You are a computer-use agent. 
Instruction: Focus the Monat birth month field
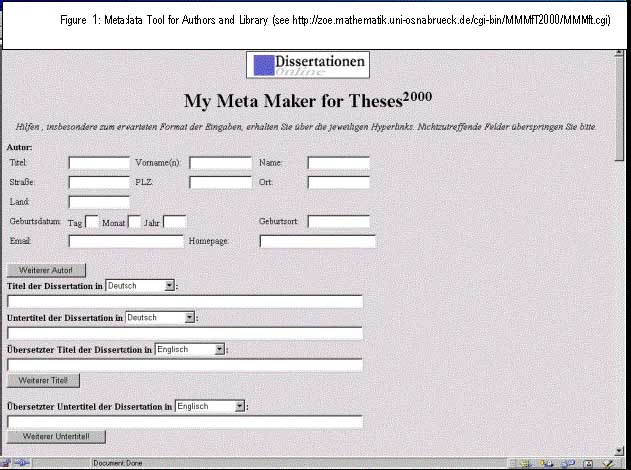coord(134,222)
